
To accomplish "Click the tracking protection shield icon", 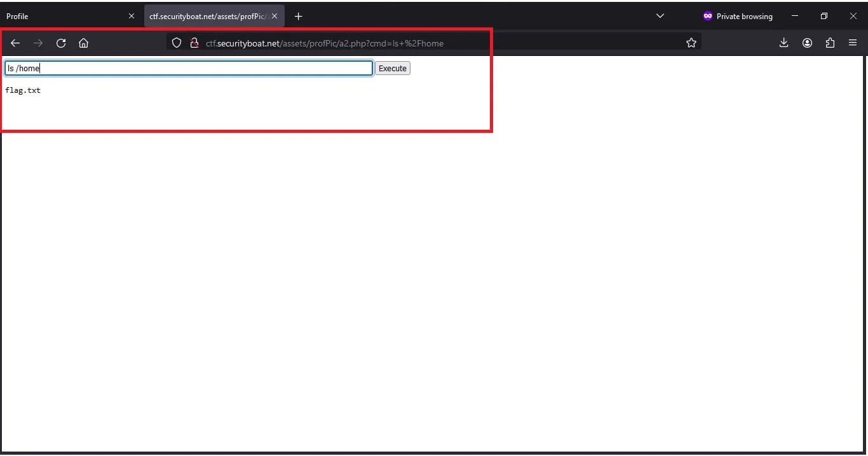I will (177, 43).
